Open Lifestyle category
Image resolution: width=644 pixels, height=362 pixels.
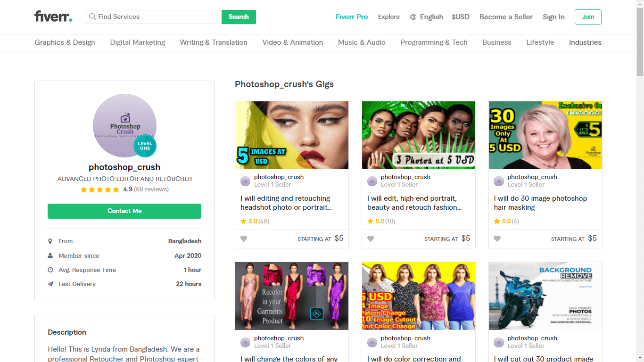(540, 42)
